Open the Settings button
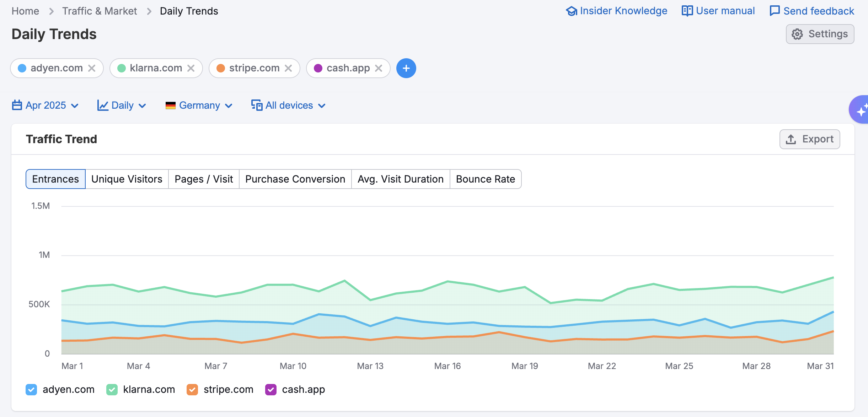The width and height of the screenshot is (868, 417). [820, 34]
